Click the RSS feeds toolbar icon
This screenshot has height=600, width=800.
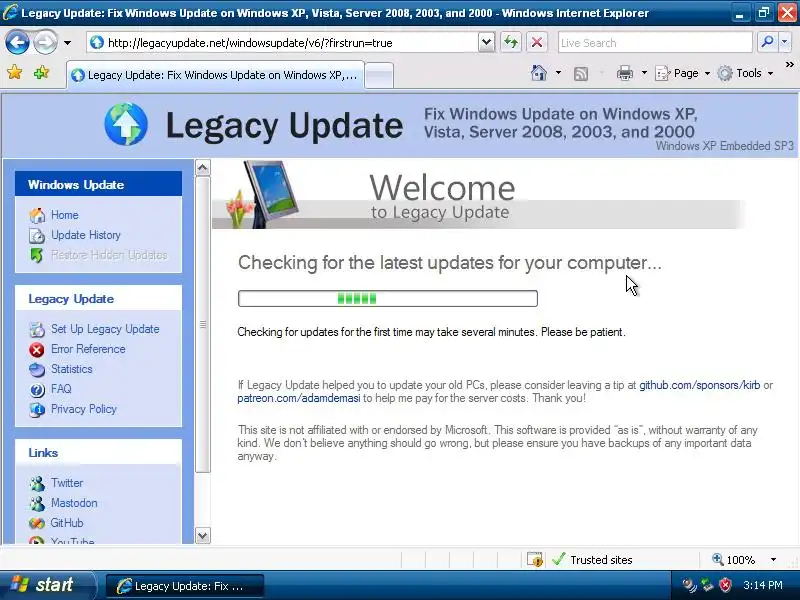coord(581,74)
